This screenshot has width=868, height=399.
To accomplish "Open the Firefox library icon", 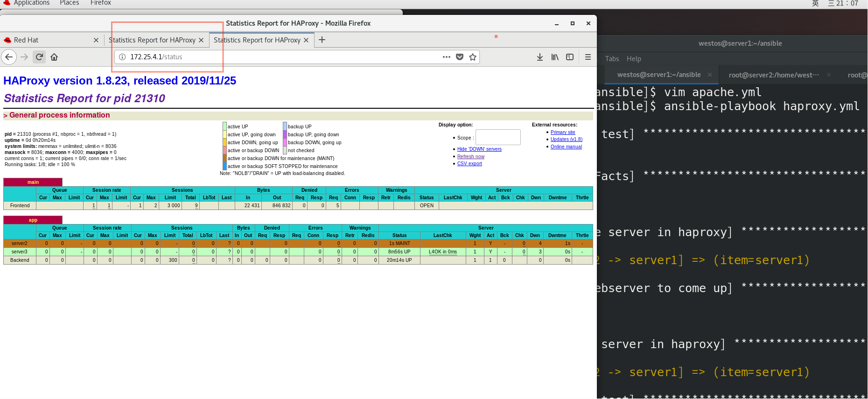I will pyautogui.click(x=555, y=57).
